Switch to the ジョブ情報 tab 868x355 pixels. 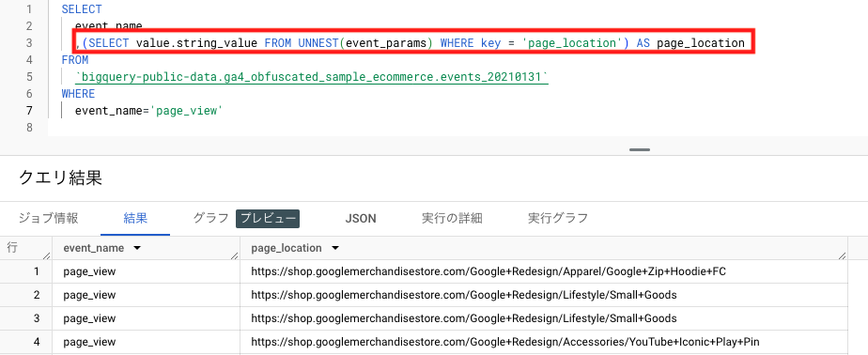point(48,218)
